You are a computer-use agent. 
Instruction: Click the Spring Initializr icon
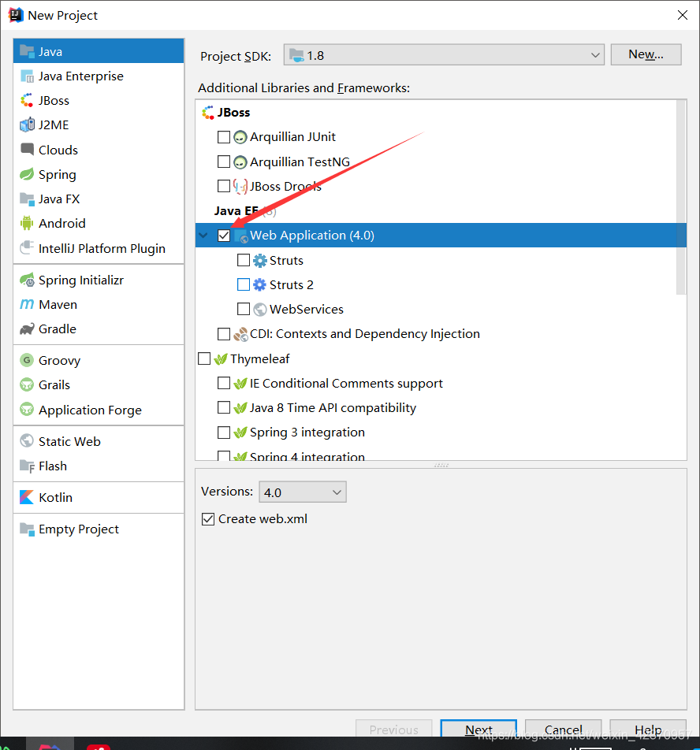[27, 280]
